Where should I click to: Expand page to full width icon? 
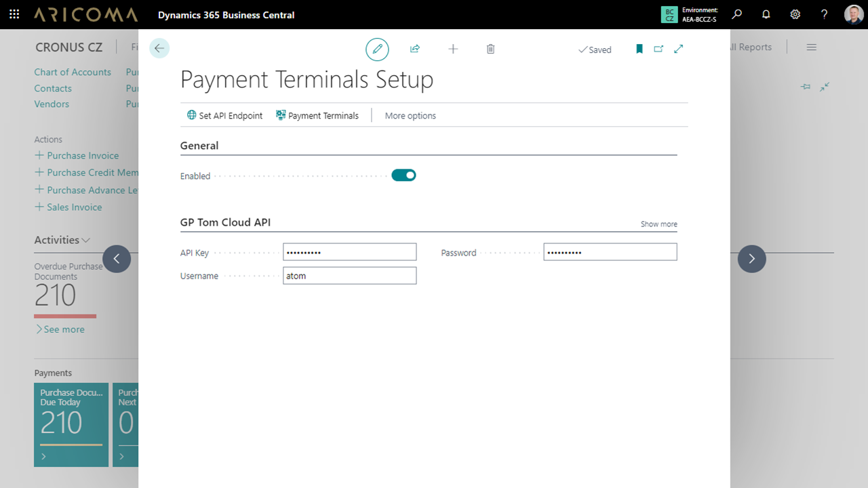click(678, 49)
